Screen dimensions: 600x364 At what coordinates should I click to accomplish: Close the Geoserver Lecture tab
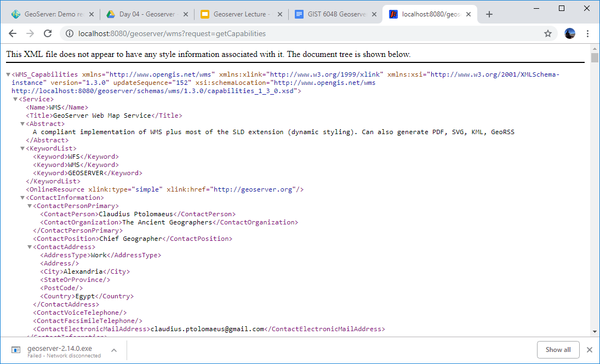[x=279, y=15]
